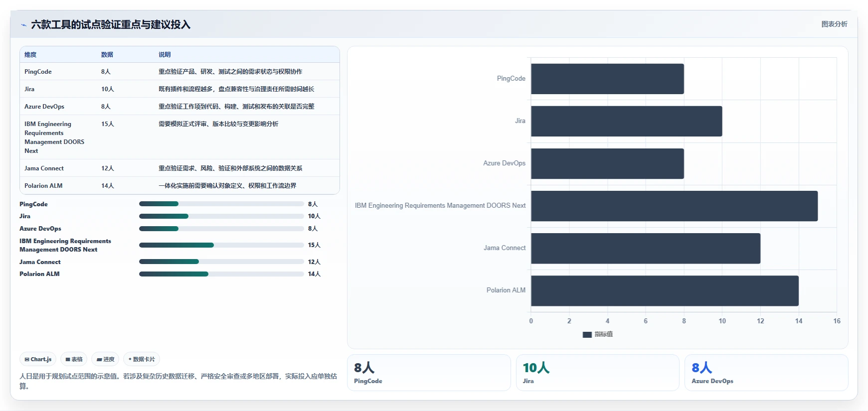Click the Polarion ALM bar in chart
The height and width of the screenshot is (411, 868).
(665, 290)
